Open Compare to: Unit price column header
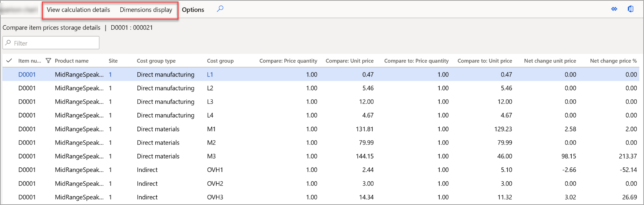This screenshot has height=205, width=644. tap(485, 61)
